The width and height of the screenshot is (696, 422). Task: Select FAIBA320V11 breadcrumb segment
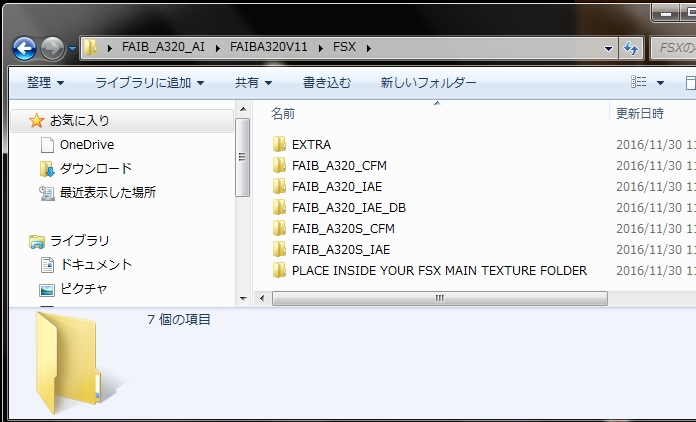(269, 47)
